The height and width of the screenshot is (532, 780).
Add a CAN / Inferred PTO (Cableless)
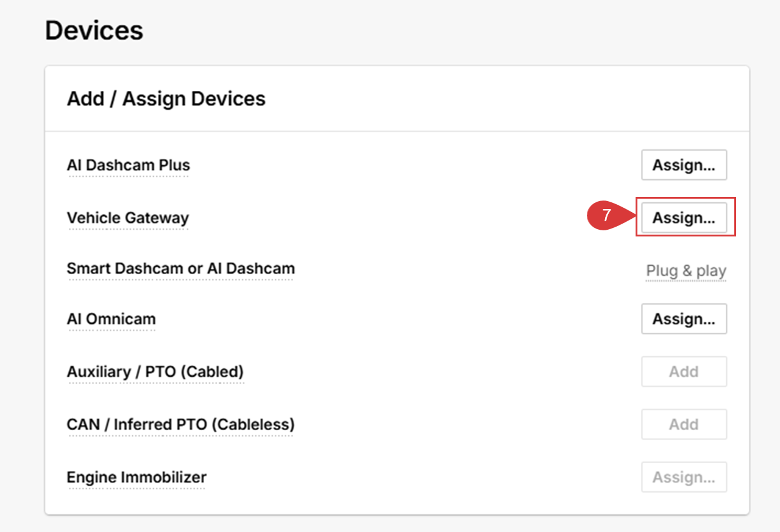click(x=684, y=425)
